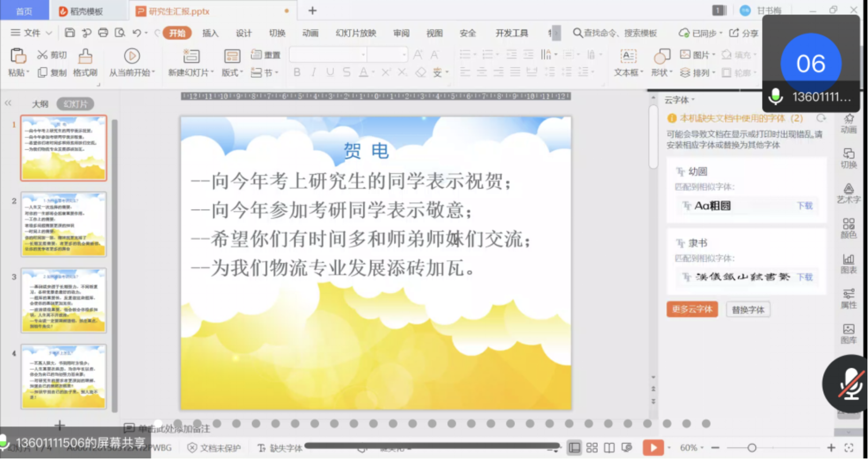Viewport: 868px width, 459px height.
Task: Click the Shapes (形状) icon
Action: (662, 56)
